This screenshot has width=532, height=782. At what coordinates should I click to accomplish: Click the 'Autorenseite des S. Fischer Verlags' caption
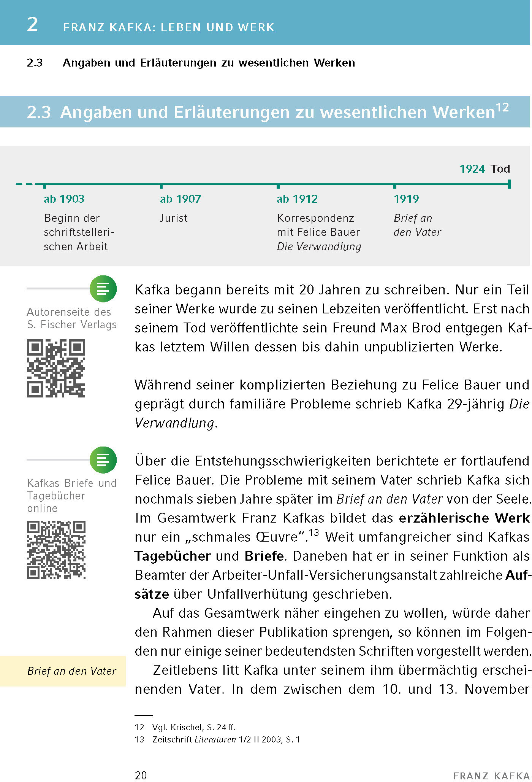(72, 318)
